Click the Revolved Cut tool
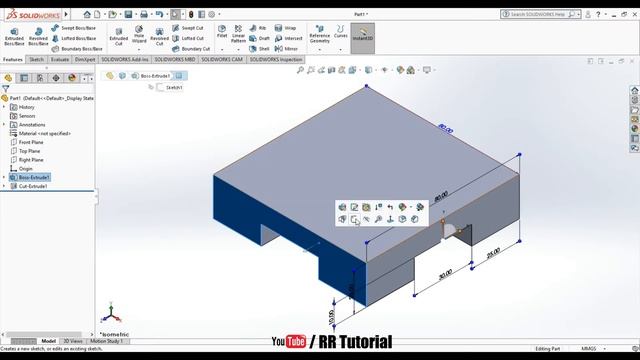640x360 pixels. click(x=159, y=37)
